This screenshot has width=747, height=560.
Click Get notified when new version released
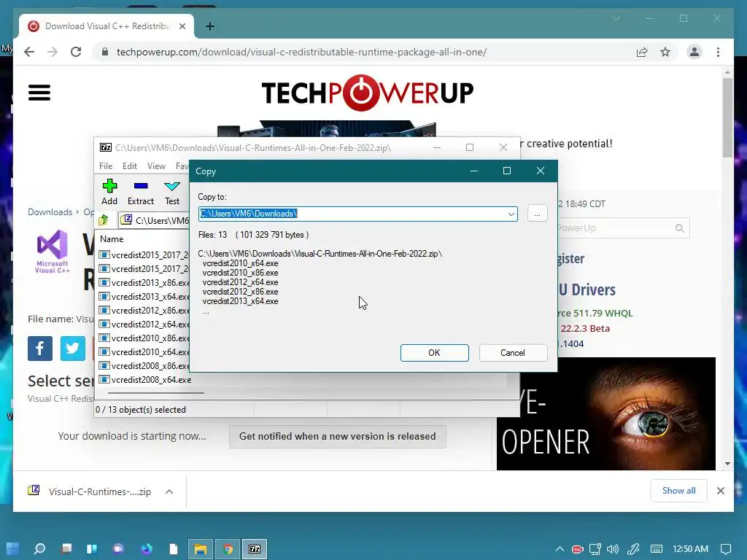(338, 437)
